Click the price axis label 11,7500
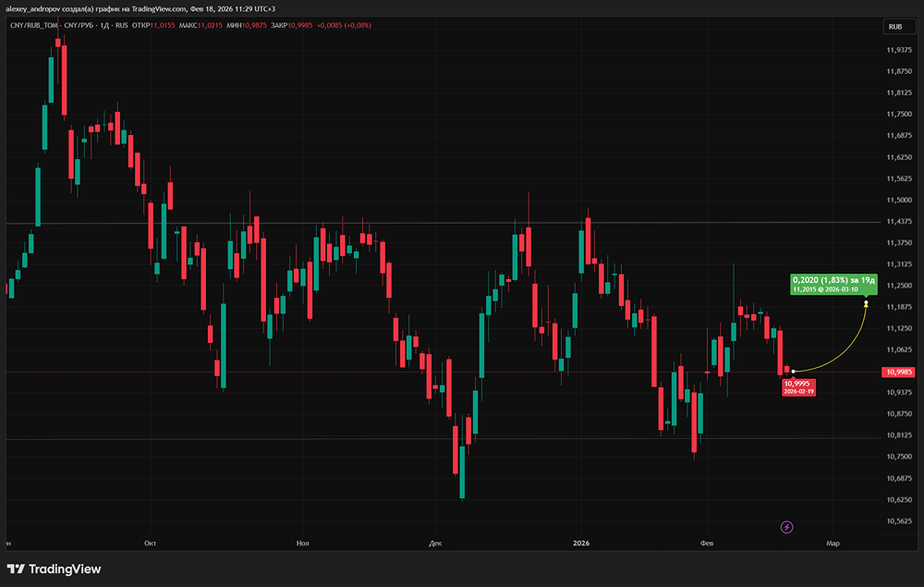The image size is (924, 587). tap(899, 115)
